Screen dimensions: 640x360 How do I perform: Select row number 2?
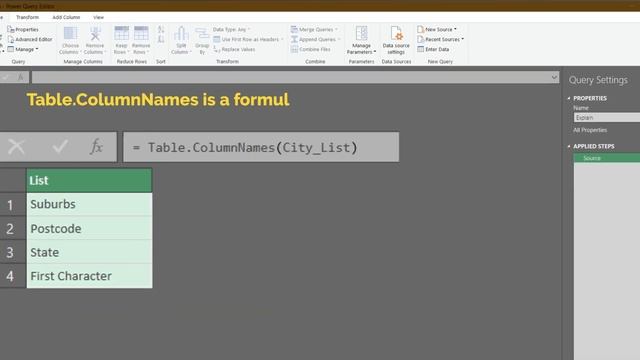pos(10,229)
